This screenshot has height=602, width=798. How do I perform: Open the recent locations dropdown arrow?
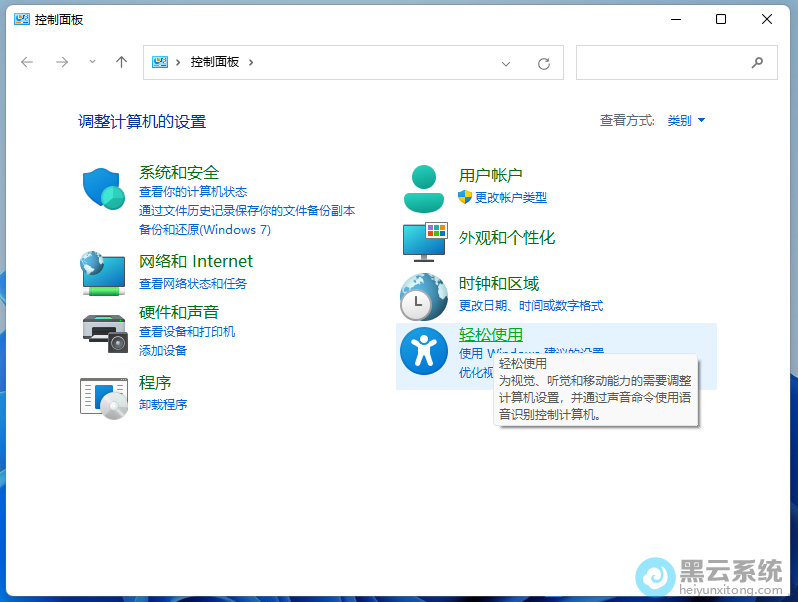click(x=92, y=62)
